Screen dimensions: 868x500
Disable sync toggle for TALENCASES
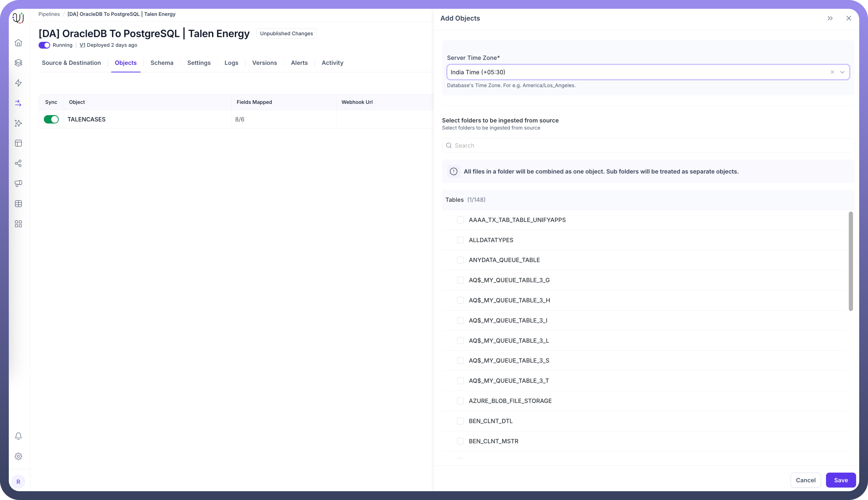pyautogui.click(x=51, y=119)
